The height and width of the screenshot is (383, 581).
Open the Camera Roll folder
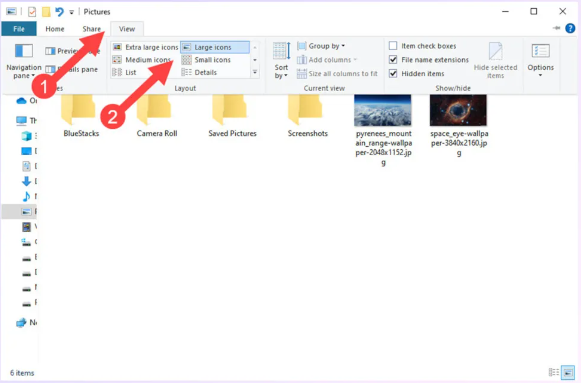point(157,116)
